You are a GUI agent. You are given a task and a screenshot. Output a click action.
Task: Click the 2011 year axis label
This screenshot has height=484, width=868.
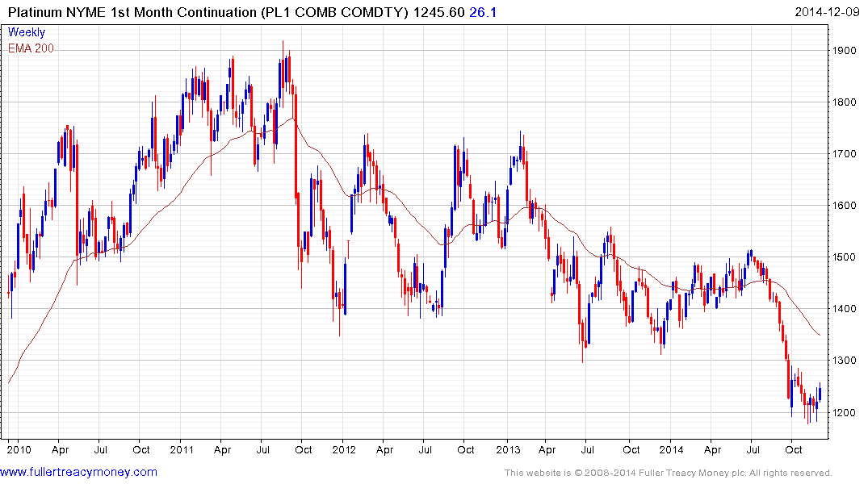tap(182, 449)
